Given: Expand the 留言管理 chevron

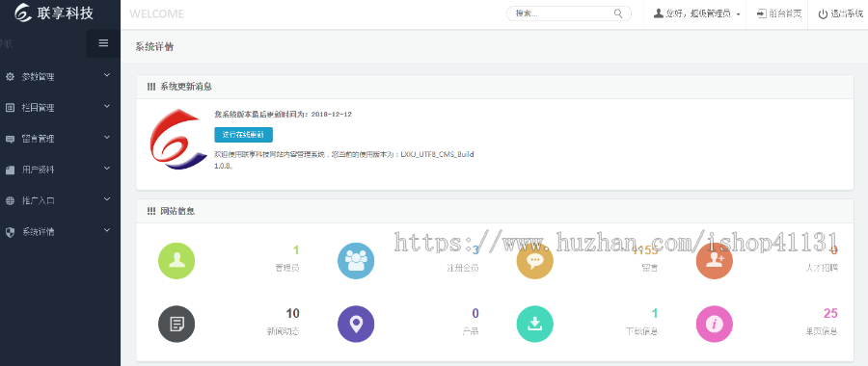Looking at the screenshot, I should pyautogui.click(x=107, y=137).
